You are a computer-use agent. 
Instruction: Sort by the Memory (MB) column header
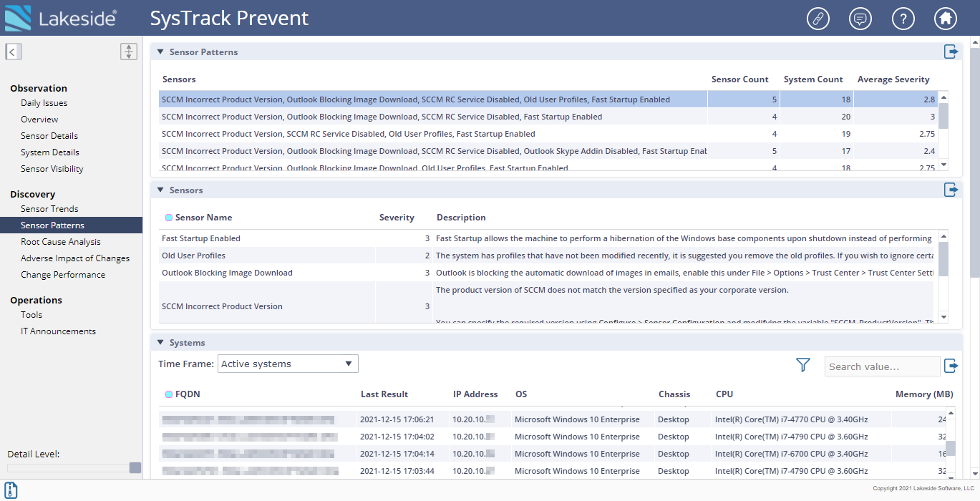(x=924, y=394)
